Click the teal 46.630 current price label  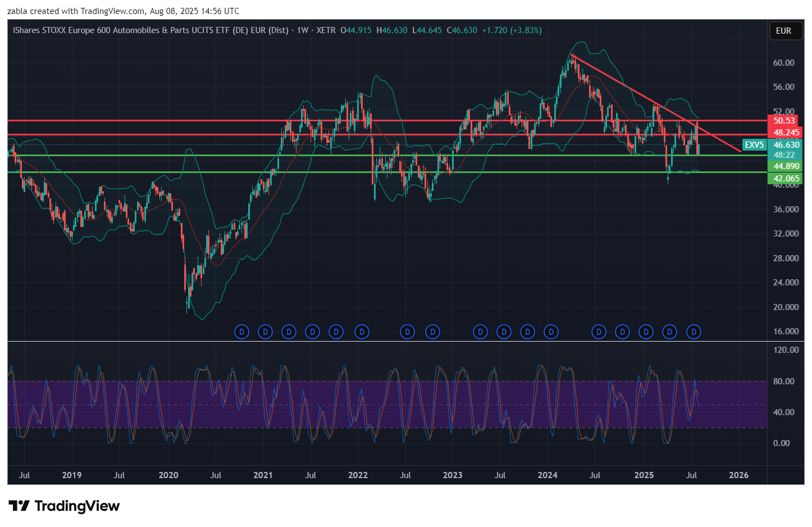coord(786,145)
